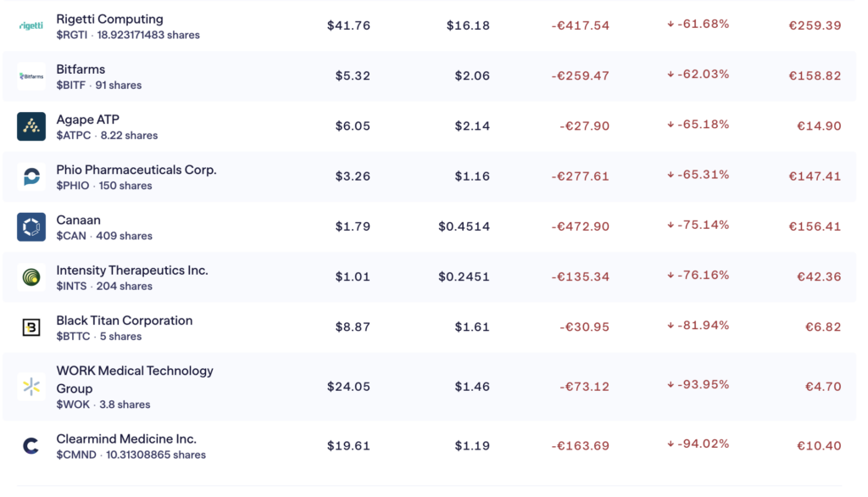Screen dimensions: 868x497
Task: Click Canaan's -75.14% return value
Action: (x=703, y=225)
